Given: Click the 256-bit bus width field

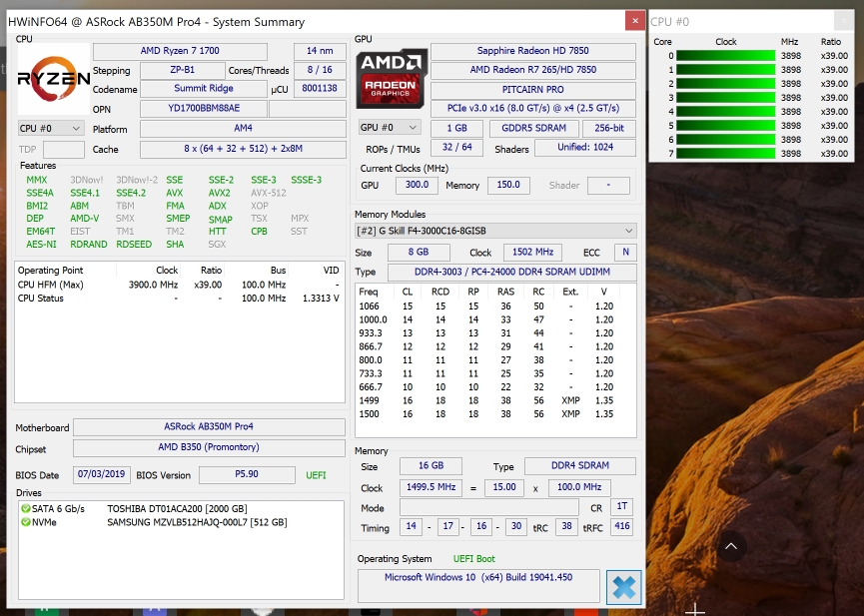Looking at the screenshot, I should click(609, 129).
